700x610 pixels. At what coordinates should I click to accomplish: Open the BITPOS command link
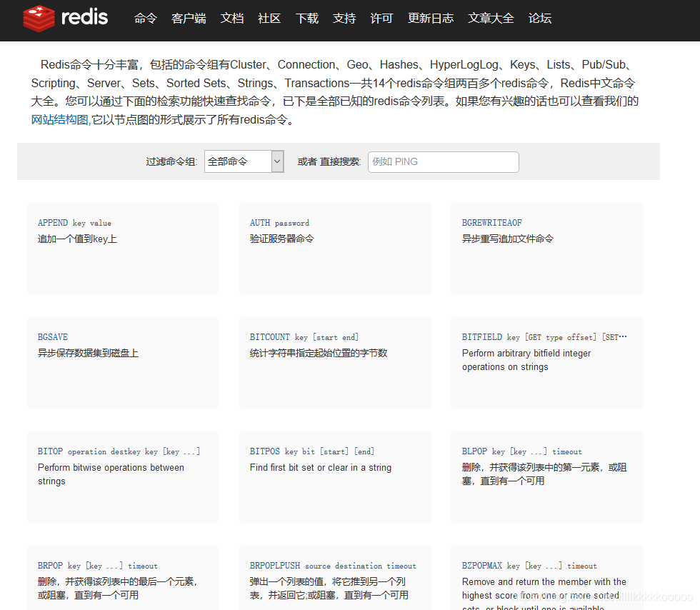[265, 451]
